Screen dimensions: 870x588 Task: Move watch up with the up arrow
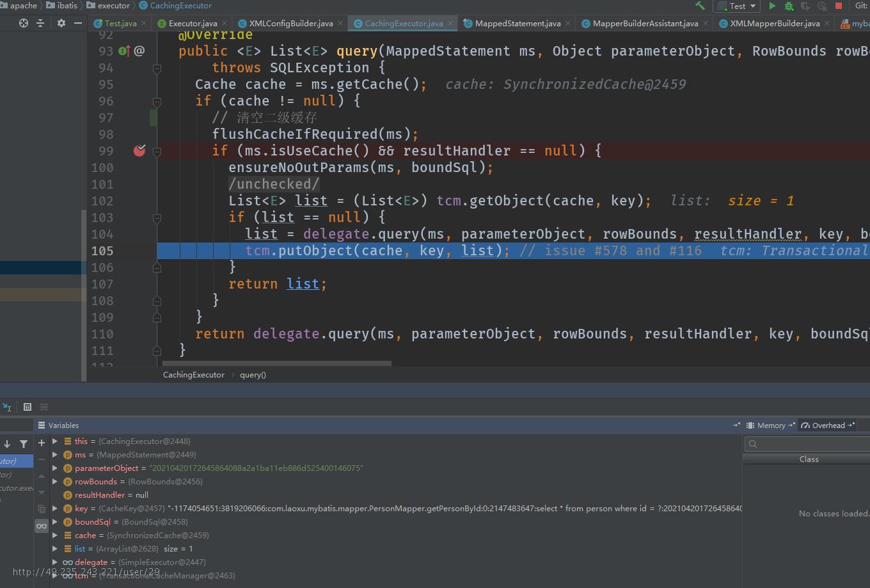(x=42, y=476)
